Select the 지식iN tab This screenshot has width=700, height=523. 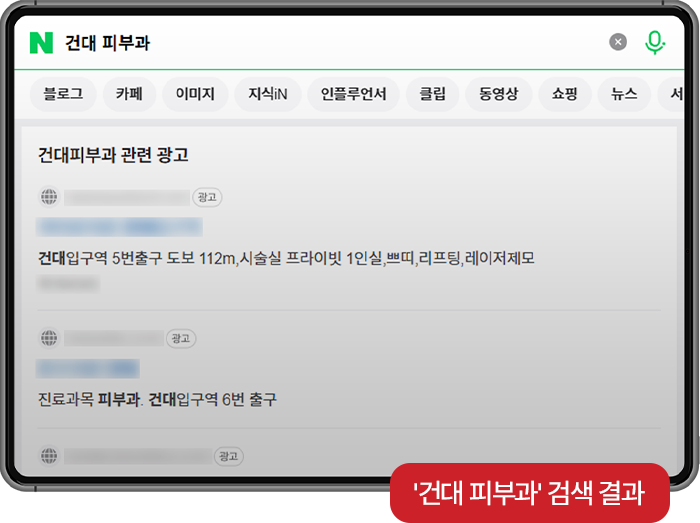point(268,94)
